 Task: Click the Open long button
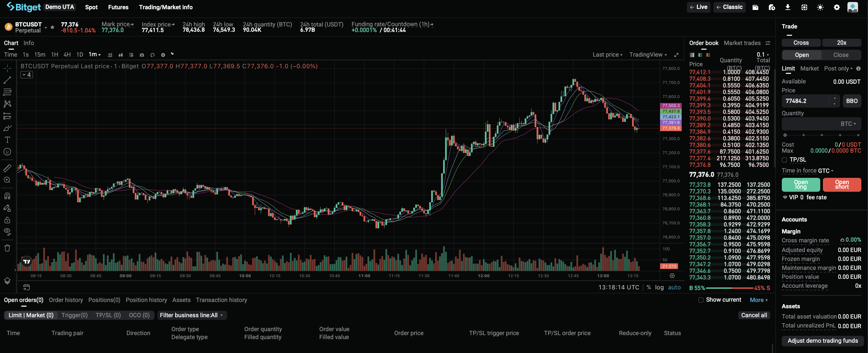pyautogui.click(x=801, y=184)
